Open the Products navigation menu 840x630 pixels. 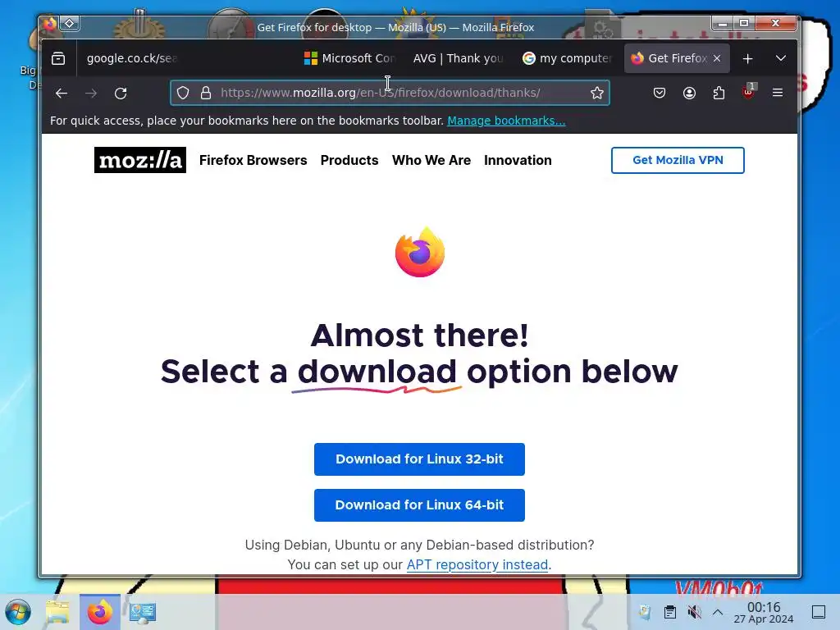[349, 160]
